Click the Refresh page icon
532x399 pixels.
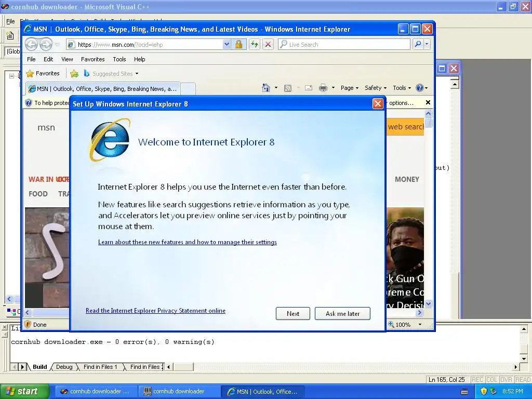click(x=255, y=44)
